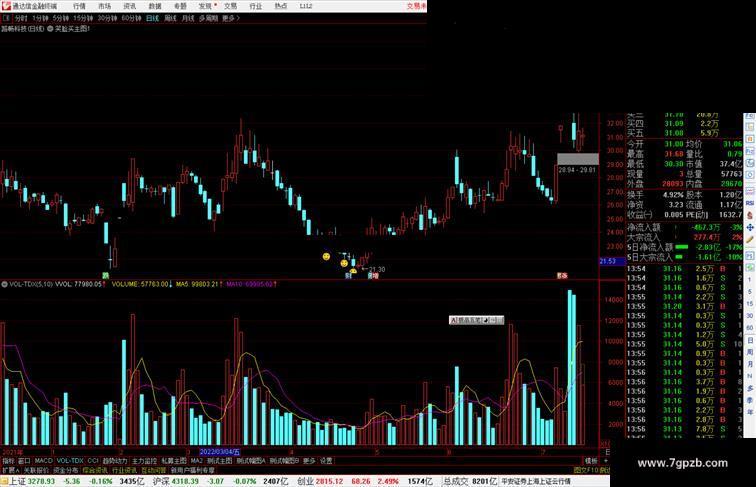
Task: Select the 15-minute shortcut in the sidebar
Action: point(750,304)
